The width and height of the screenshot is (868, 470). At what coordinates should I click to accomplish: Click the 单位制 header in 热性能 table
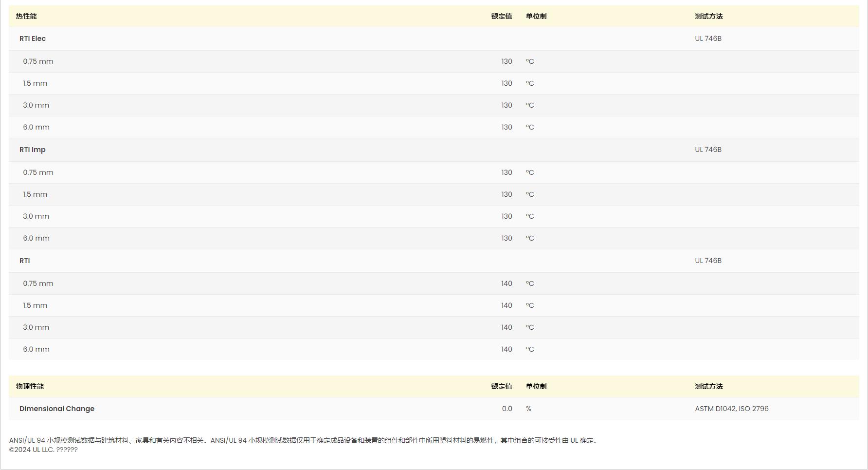536,16
